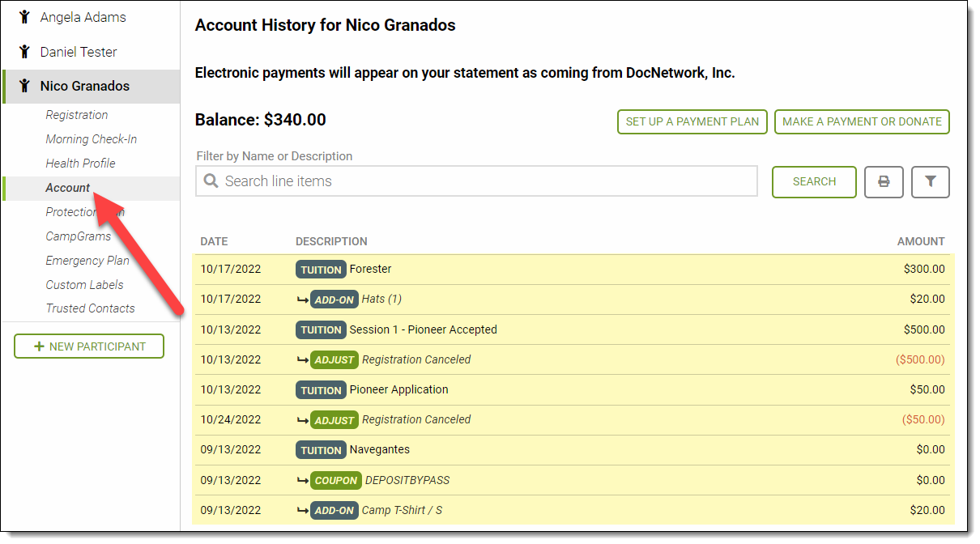Click person icon beside Angela Adams
This screenshot has height=544, width=980.
click(x=24, y=17)
